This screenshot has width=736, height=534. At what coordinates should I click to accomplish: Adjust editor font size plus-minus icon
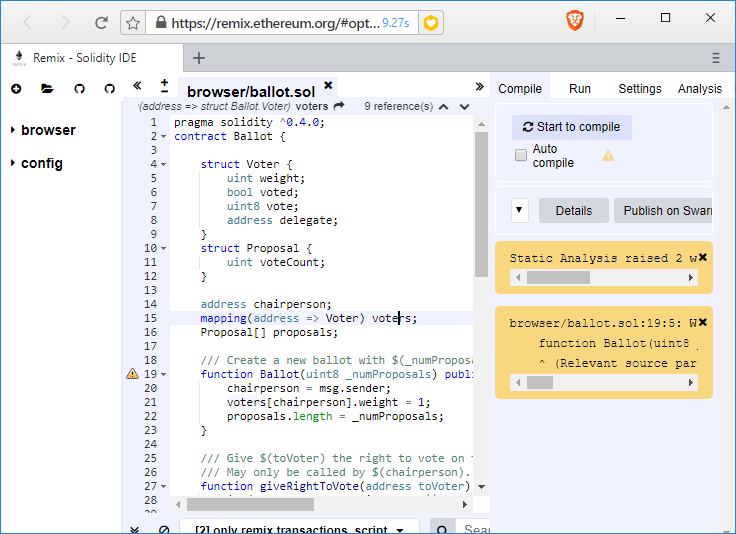164,85
